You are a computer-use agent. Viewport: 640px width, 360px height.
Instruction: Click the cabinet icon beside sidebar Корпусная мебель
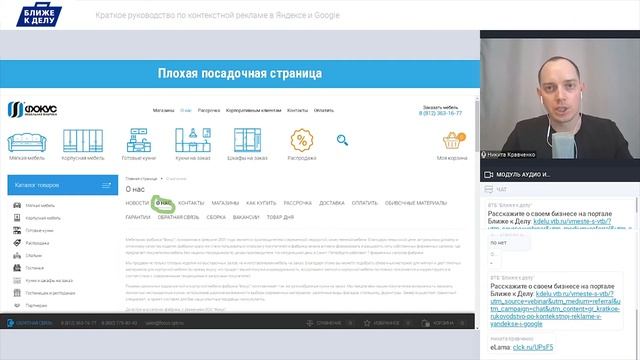pyautogui.click(x=17, y=218)
